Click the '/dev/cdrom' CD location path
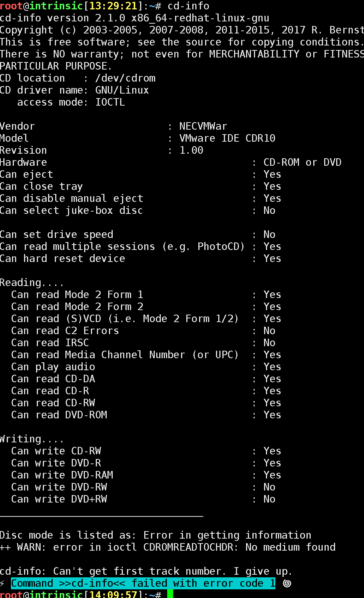Viewport: 364px width, 598px height. (x=125, y=78)
